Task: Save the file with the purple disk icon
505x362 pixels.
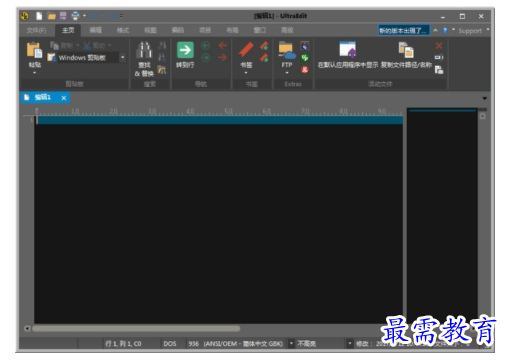Action: point(63,16)
